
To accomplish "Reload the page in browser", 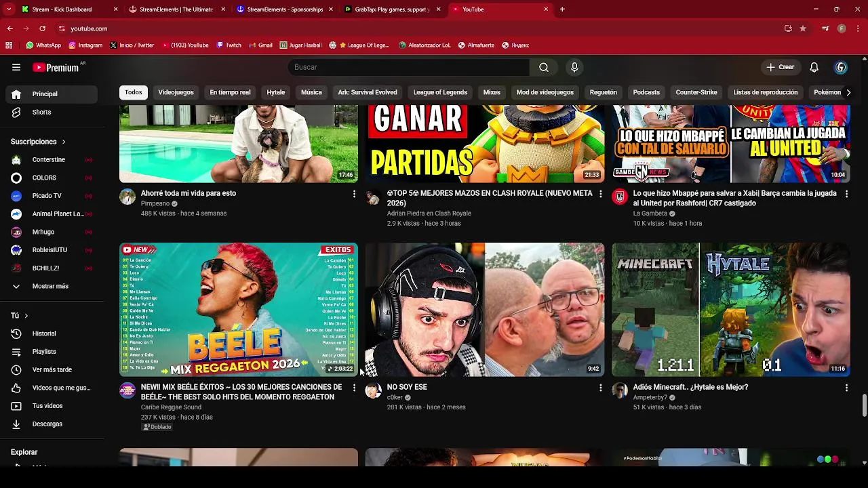I will pos(42,28).
